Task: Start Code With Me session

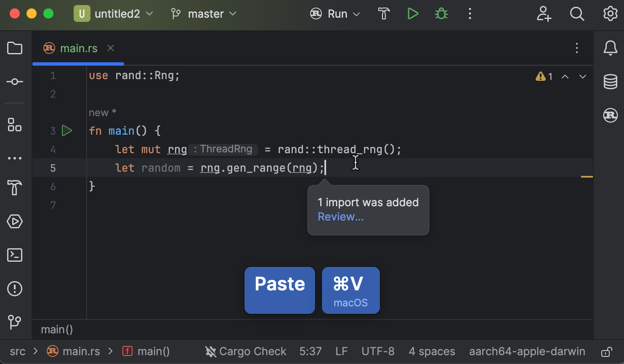Action: tap(544, 13)
